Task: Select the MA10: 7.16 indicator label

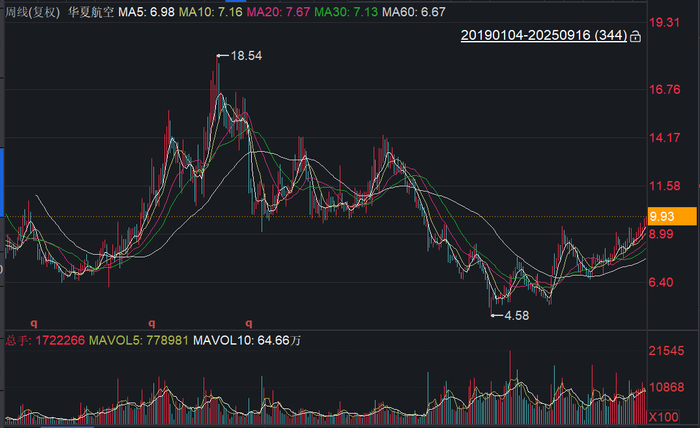Action: pyautogui.click(x=210, y=12)
